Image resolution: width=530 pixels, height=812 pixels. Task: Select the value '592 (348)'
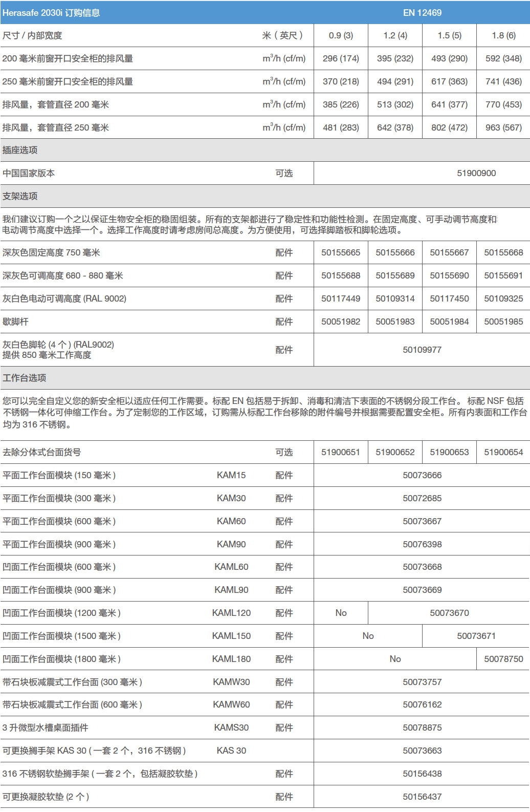click(x=503, y=58)
